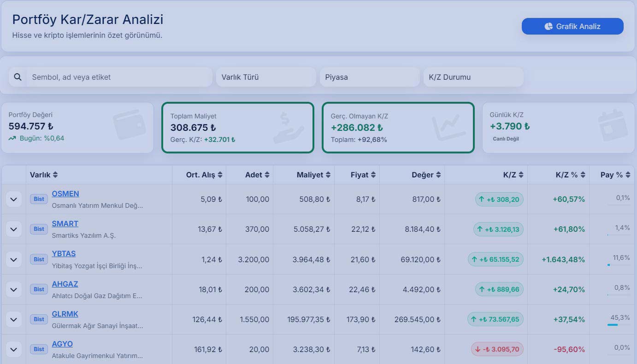This screenshot has width=637, height=364.
Task: Sort the table by K/Z column
Action: point(513,175)
